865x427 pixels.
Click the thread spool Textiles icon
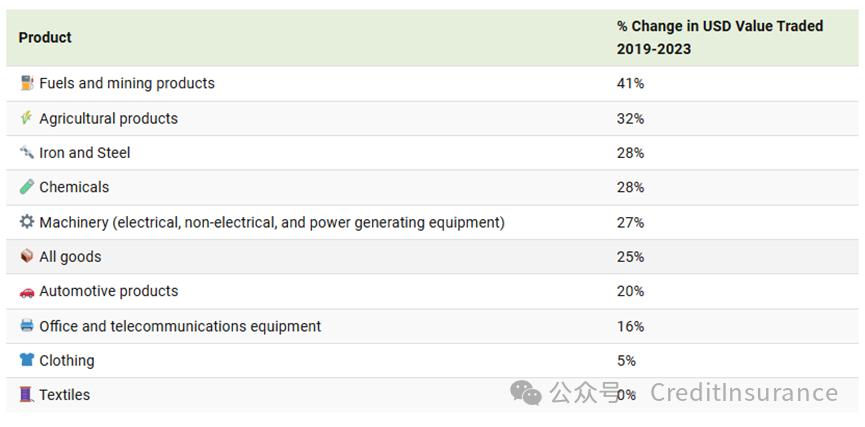coord(26,394)
